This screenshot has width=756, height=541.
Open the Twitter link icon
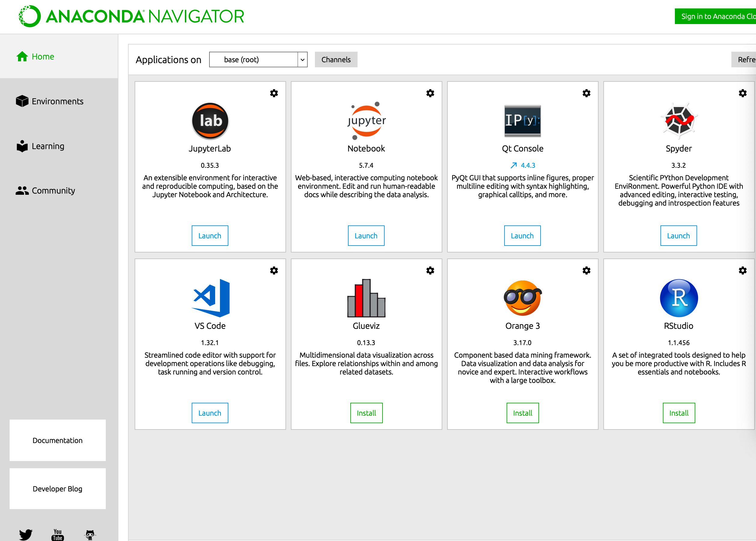[x=26, y=534]
